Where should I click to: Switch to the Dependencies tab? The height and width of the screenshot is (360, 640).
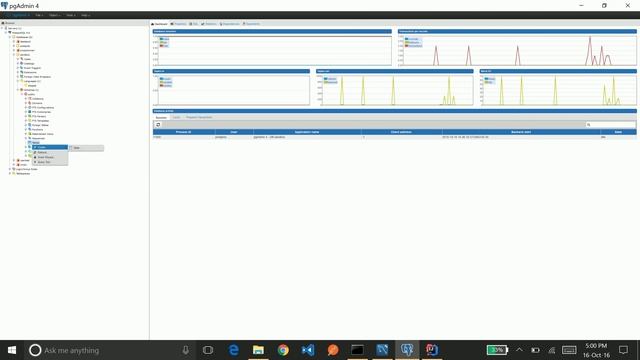pos(230,24)
